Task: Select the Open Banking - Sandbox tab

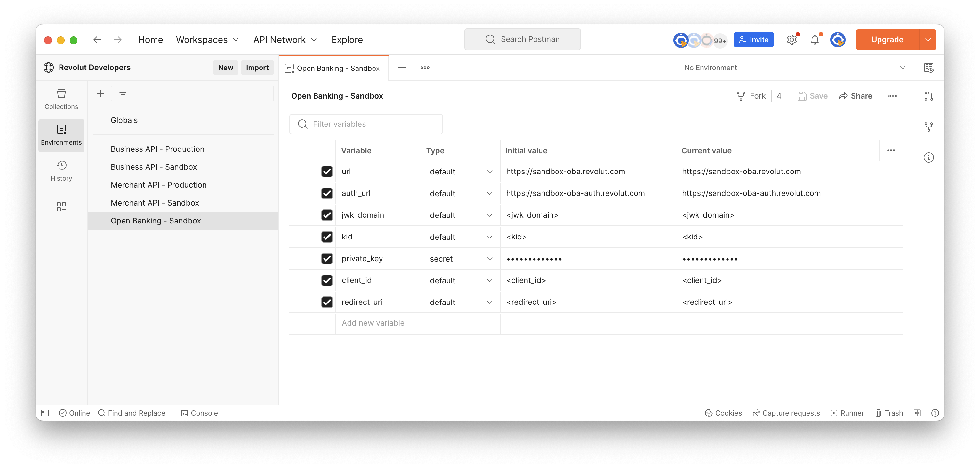Action: pyautogui.click(x=333, y=68)
